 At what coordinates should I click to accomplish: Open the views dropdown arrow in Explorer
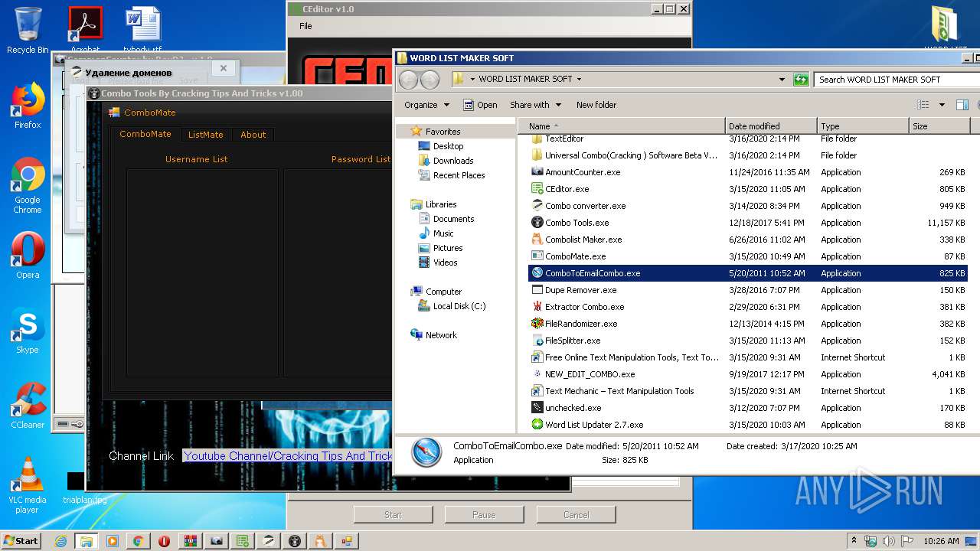(942, 105)
